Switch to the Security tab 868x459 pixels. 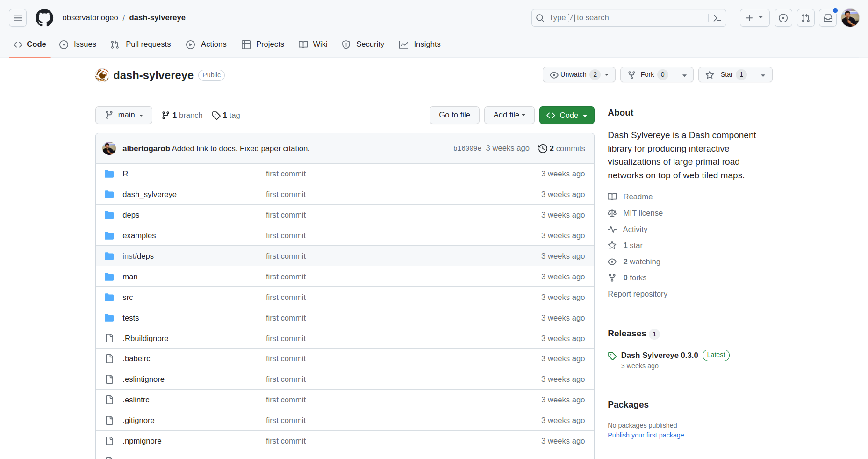pyautogui.click(x=363, y=44)
